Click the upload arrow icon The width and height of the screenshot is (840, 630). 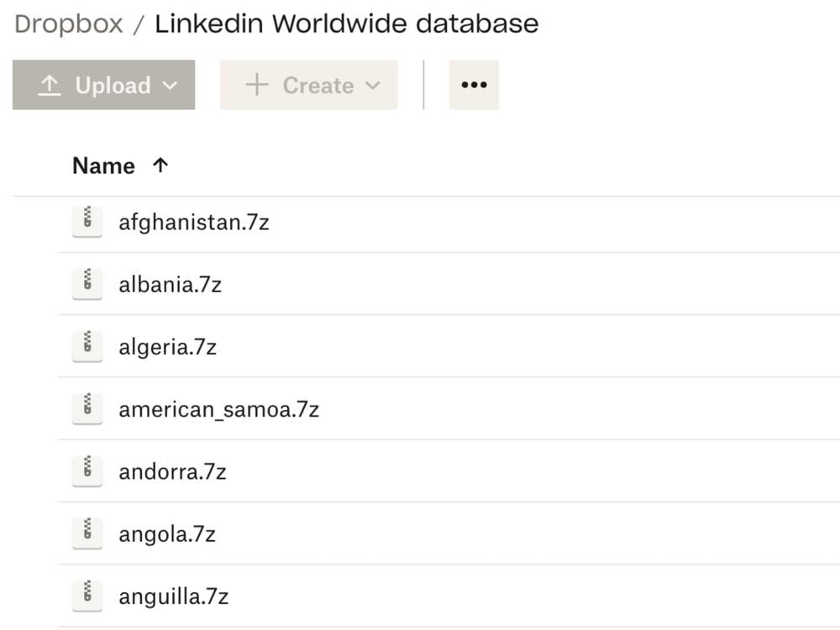[50, 85]
